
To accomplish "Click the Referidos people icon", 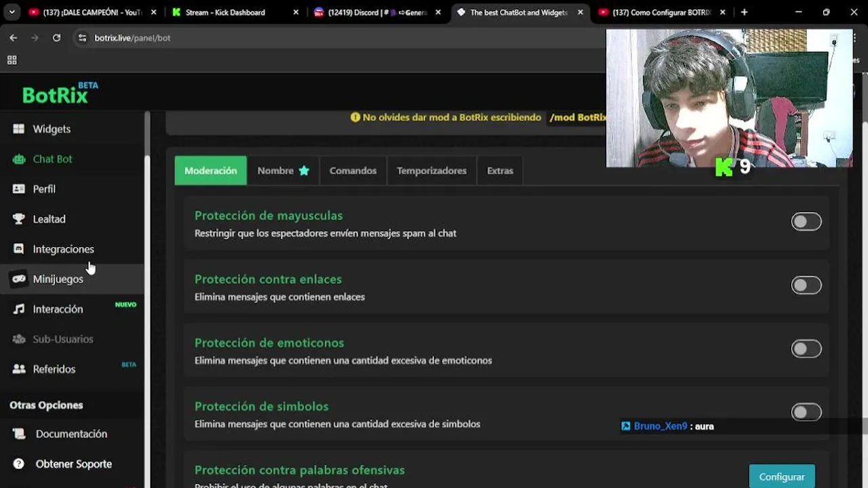I will [x=19, y=369].
